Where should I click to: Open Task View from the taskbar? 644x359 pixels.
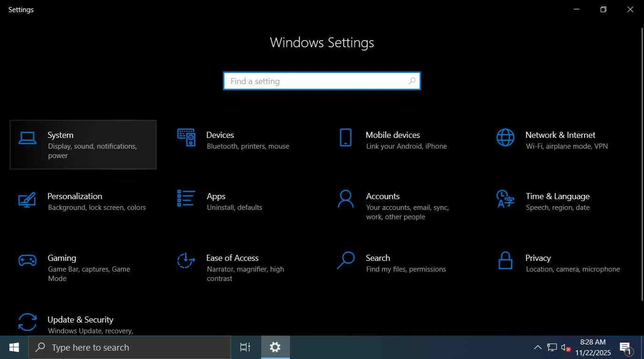245,347
